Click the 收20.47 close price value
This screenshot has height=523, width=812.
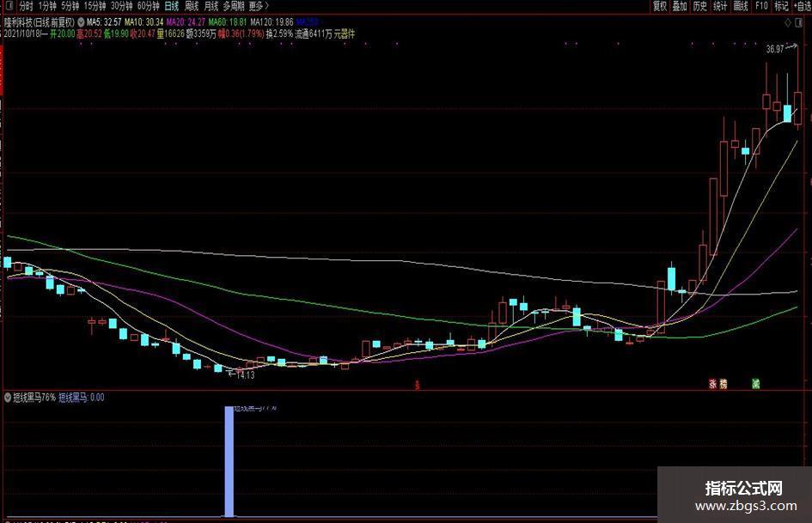point(143,33)
